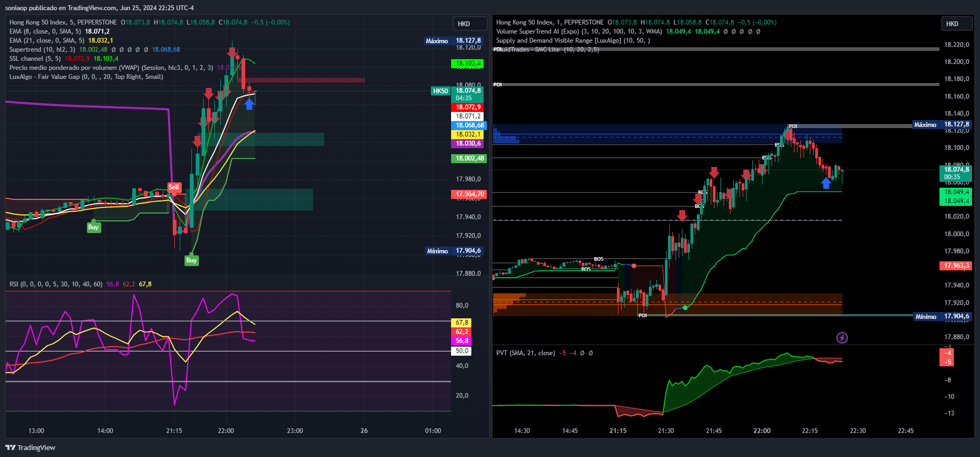Select the FluidTrades SMC Lite legend
980x457 pixels.
point(548,50)
